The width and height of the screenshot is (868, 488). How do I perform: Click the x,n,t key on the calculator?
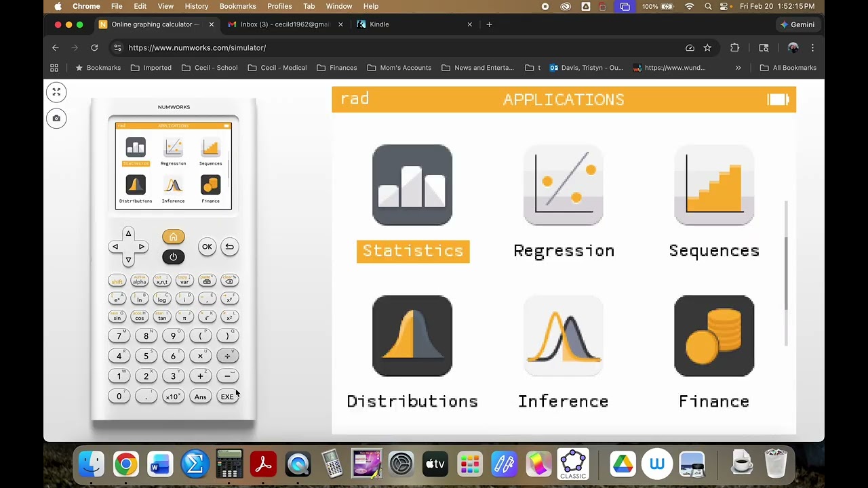(161, 281)
